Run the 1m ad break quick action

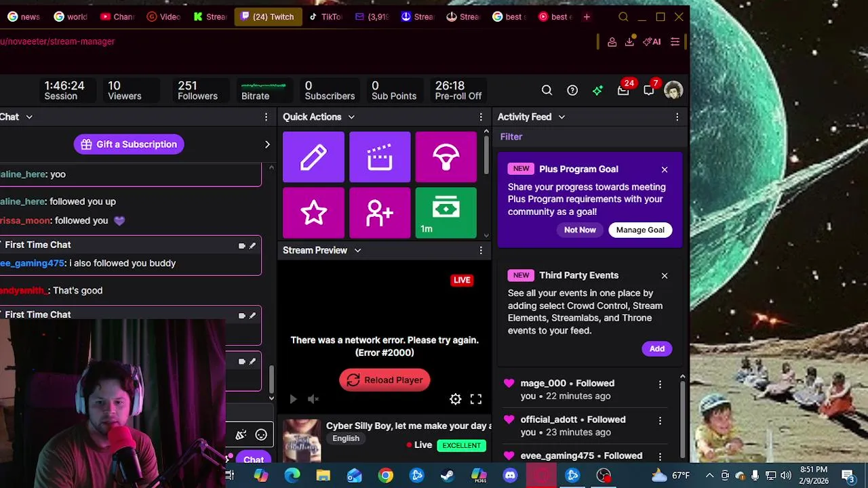pos(446,213)
